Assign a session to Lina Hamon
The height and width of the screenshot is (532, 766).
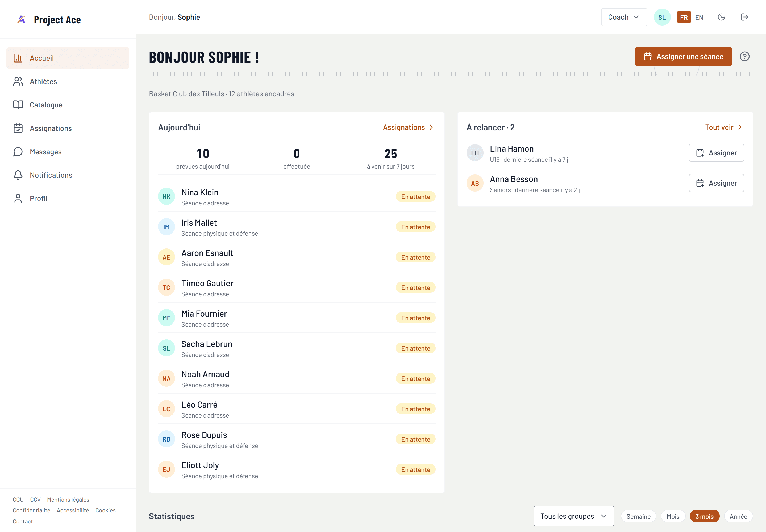pos(716,153)
